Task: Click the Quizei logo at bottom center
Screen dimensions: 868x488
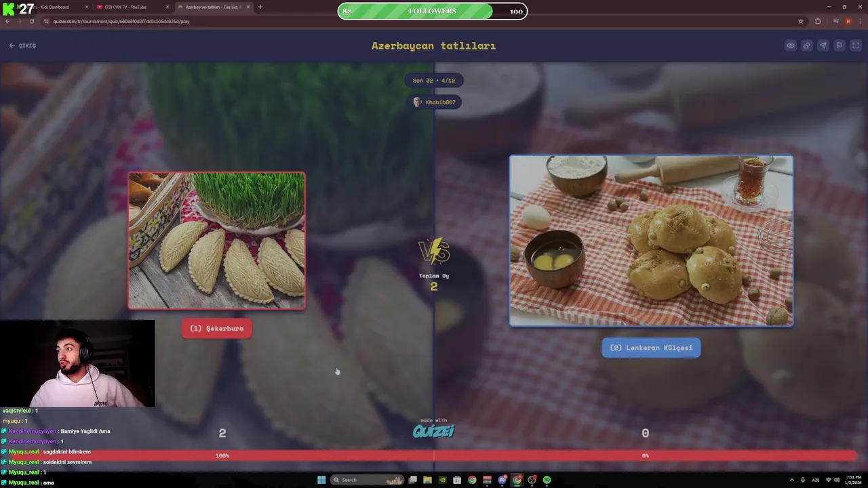Action: click(x=434, y=430)
